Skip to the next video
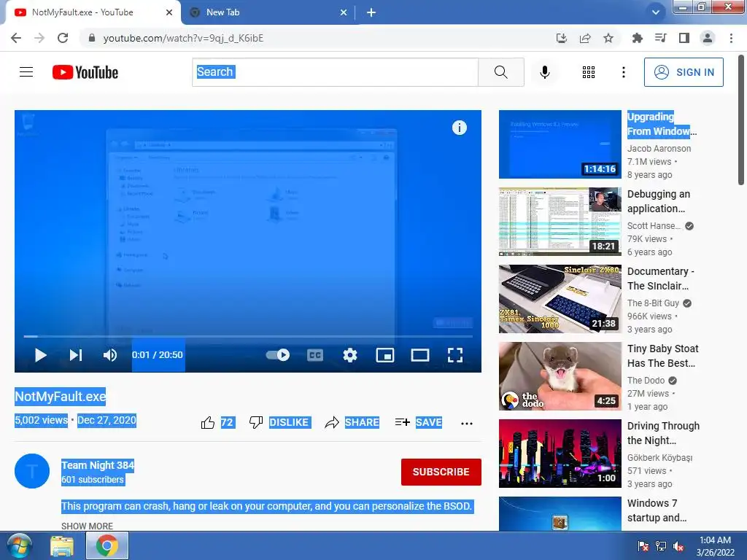 coord(76,355)
